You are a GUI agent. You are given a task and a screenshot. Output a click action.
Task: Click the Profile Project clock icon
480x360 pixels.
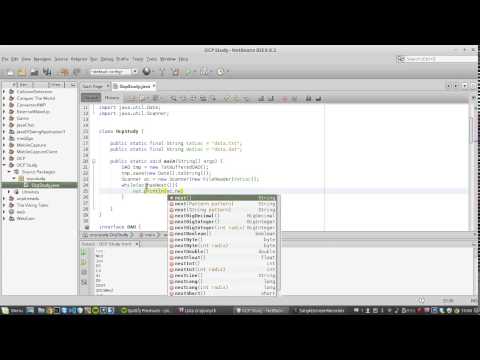coord(220,72)
